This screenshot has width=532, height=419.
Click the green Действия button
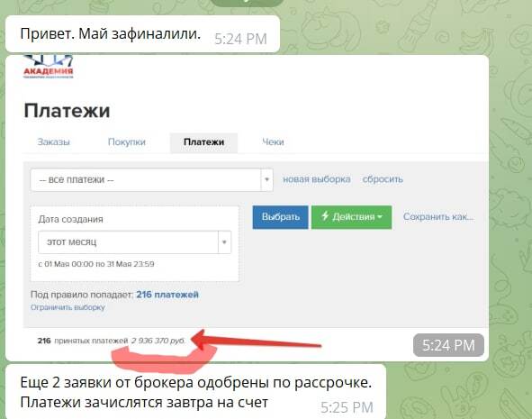coord(351,217)
